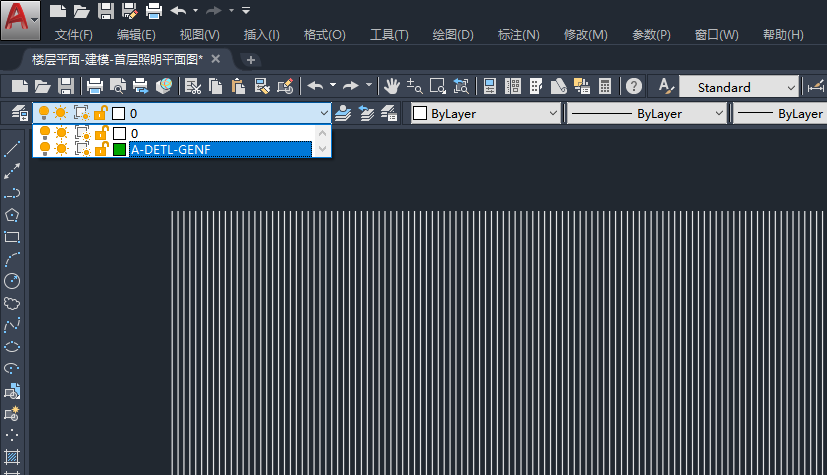Select the Construction Line tool
Image resolution: width=827 pixels, height=475 pixels.
pyautogui.click(x=12, y=171)
